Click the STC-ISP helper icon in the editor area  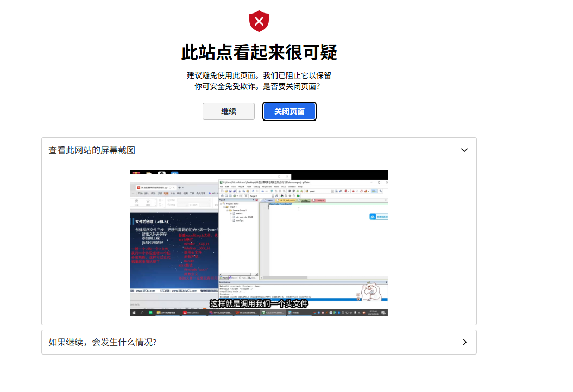(x=373, y=217)
